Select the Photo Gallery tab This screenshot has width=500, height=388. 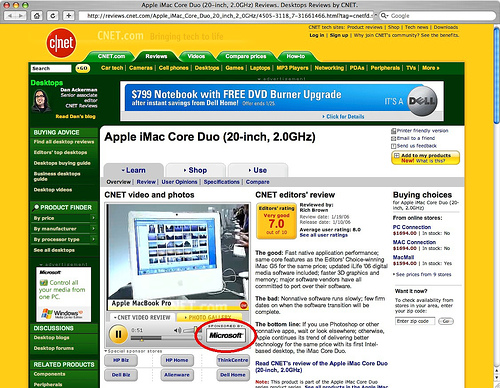pyautogui.click(x=209, y=317)
